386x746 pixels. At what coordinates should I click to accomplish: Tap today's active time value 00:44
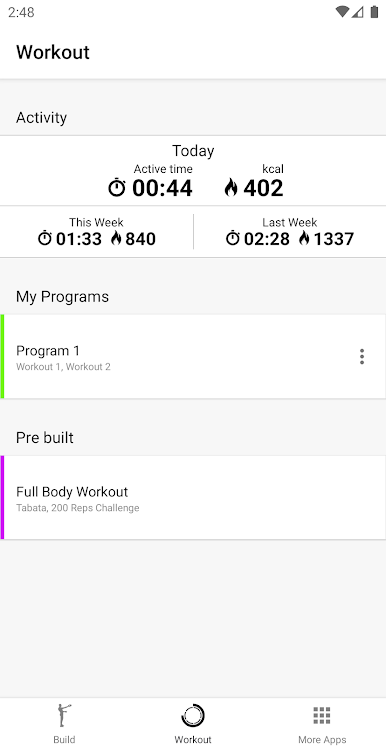click(x=162, y=188)
